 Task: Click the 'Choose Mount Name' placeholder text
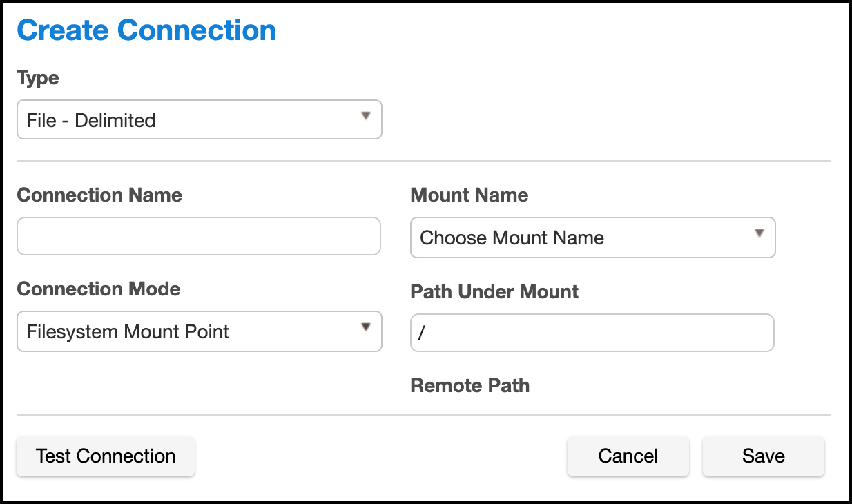click(512, 238)
